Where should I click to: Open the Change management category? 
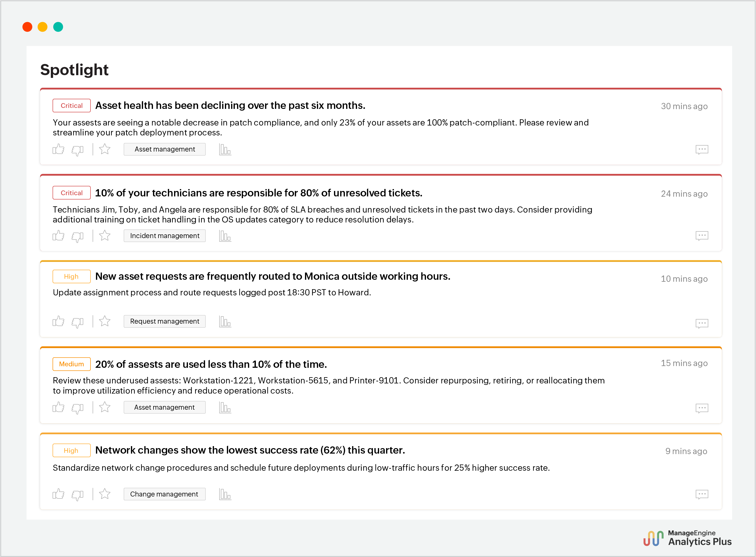click(164, 494)
